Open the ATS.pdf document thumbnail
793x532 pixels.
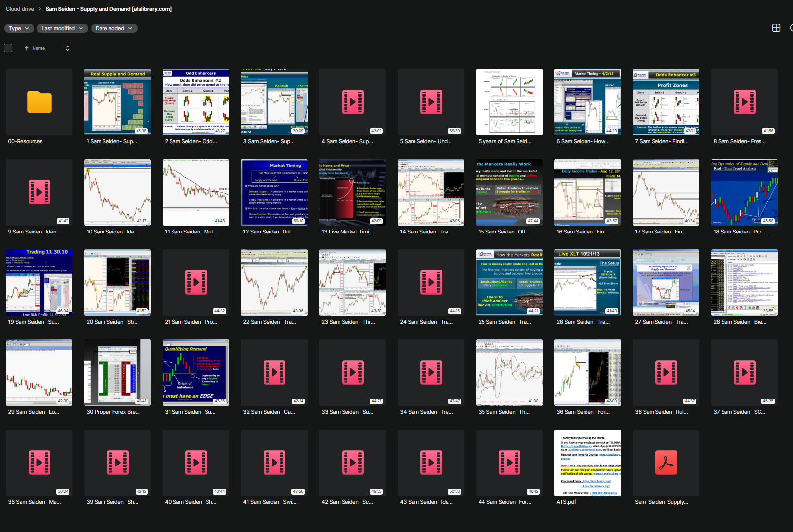(x=588, y=463)
